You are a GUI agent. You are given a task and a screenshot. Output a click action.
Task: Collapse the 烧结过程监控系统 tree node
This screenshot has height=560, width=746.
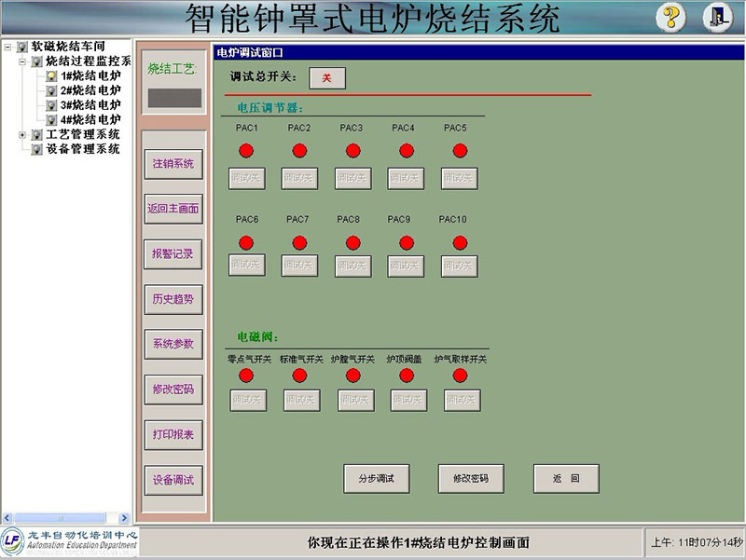point(22,61)
